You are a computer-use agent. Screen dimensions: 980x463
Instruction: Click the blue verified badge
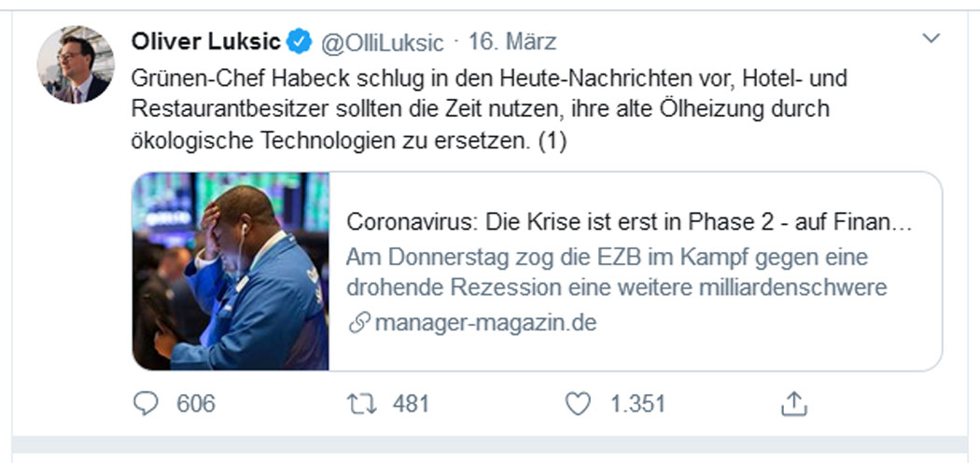click(x=300, y=42)
